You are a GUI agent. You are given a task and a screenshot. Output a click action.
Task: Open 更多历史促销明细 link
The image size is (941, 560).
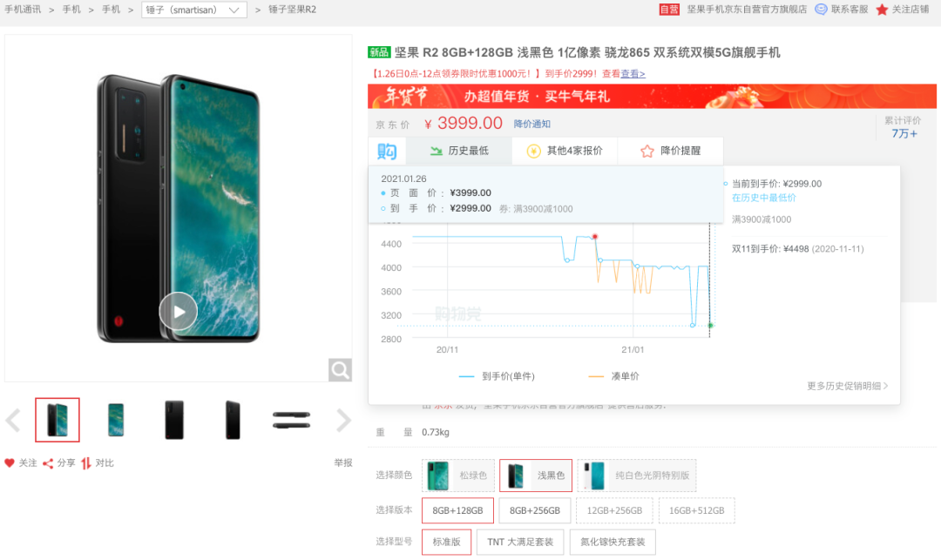848,386
